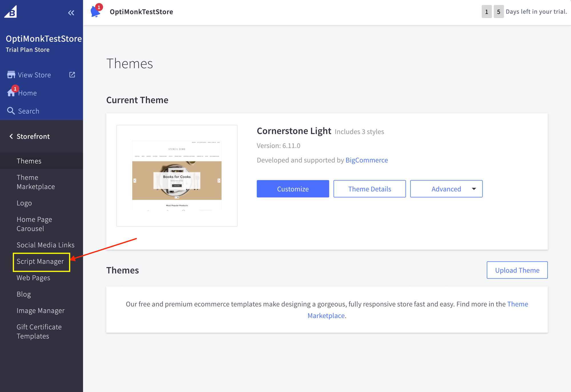
Task: Open store in new tab icon
Action: pos(72,74)
